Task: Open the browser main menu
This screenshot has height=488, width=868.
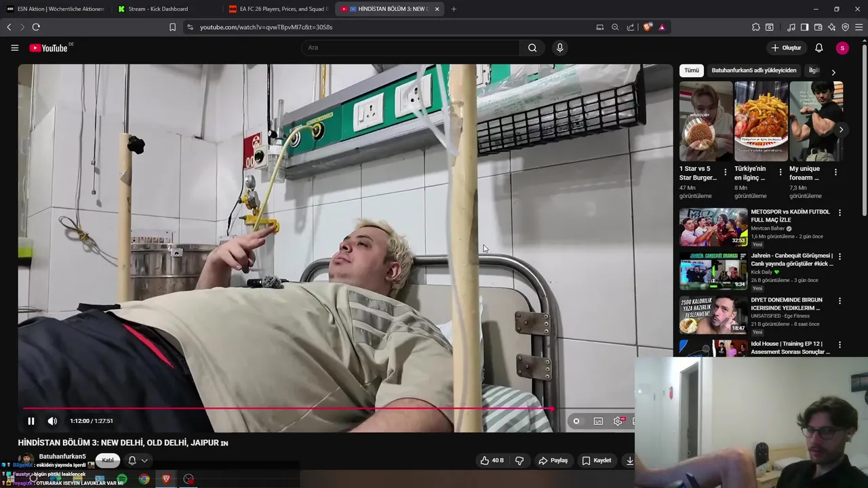Action: [859, 27]
